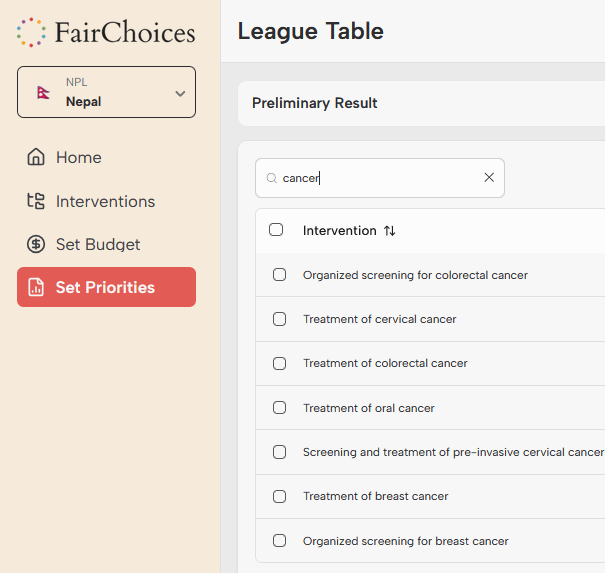Sort by Intervention column arrows
The height and width of the screenshot is (573, 605).
(x=390, y=231)
